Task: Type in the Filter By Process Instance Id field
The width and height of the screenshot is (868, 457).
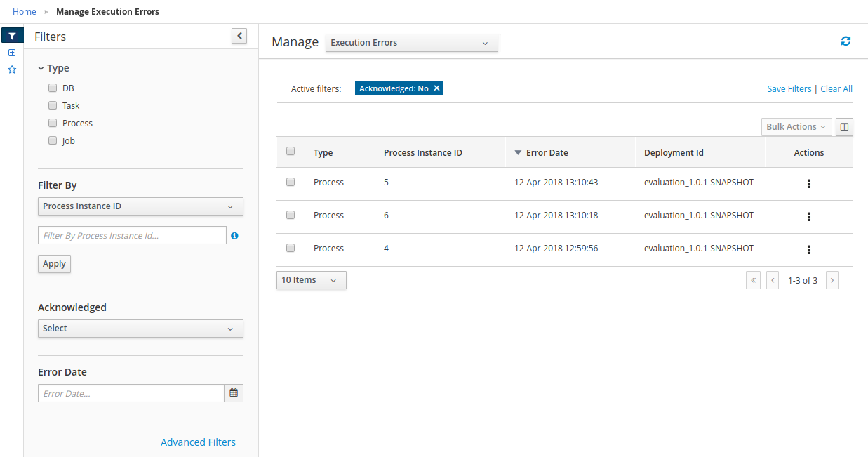Action: coord(132,236)
